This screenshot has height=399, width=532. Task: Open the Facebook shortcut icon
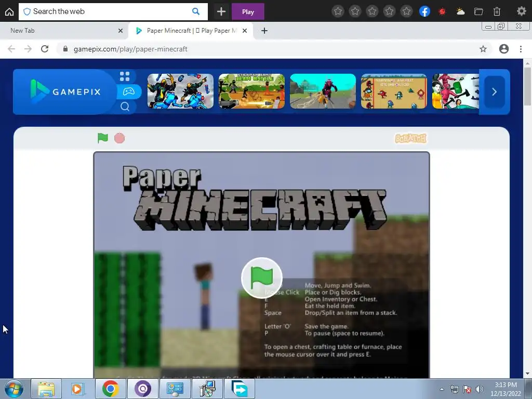click(424, 11)
